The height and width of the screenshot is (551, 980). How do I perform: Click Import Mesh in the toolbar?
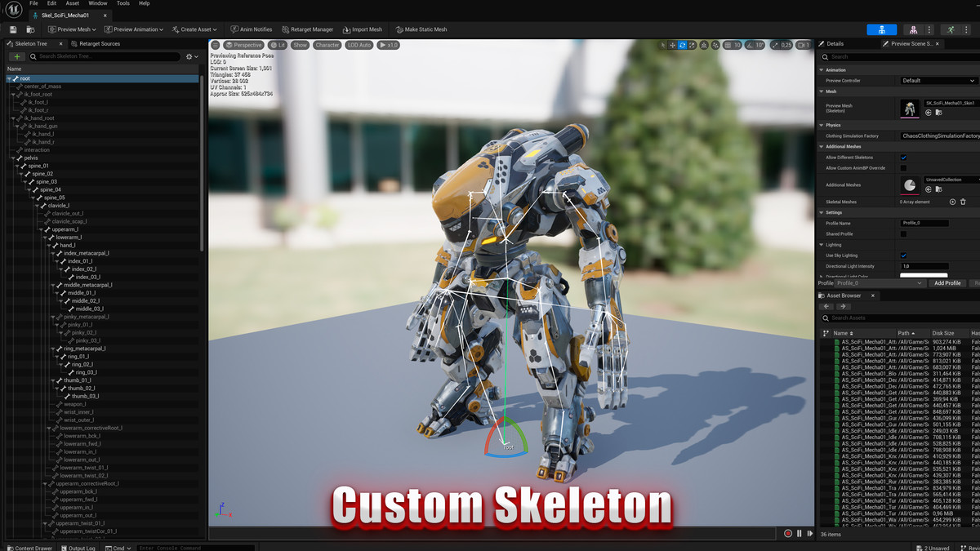click(x=362, y=29)
